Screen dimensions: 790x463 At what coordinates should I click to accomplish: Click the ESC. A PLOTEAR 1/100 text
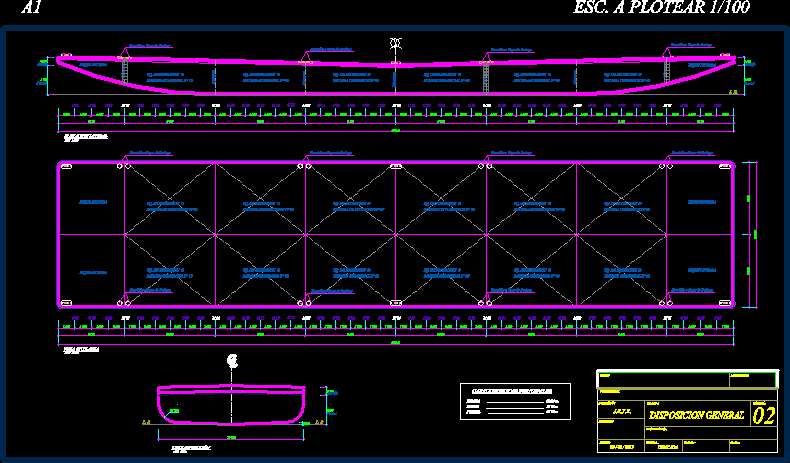[660, 9]
